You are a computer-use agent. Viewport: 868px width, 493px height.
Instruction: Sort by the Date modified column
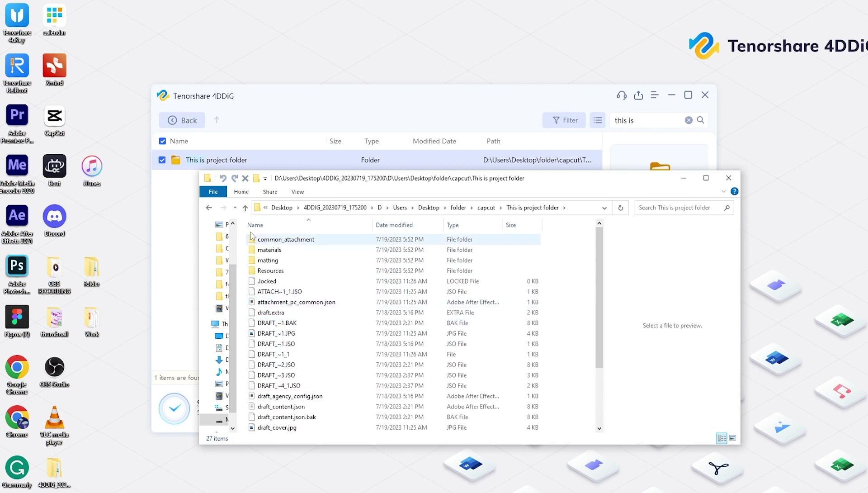[x=394, y=225]
